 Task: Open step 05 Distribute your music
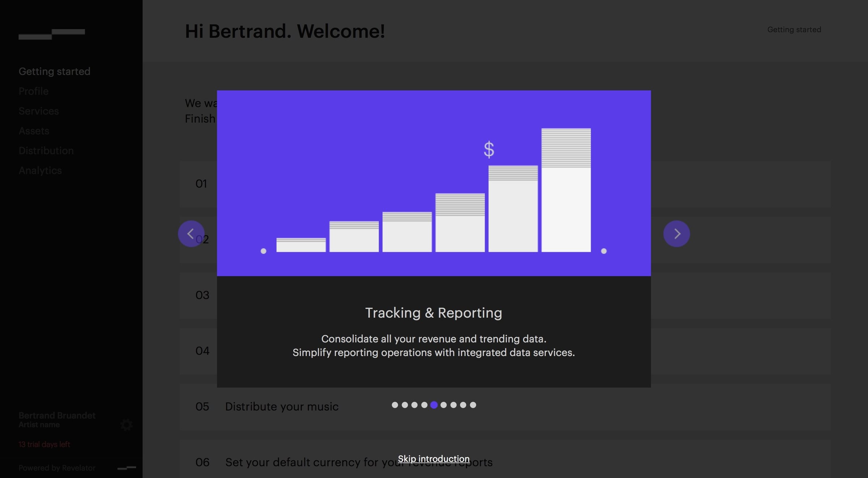pos(505,407)
